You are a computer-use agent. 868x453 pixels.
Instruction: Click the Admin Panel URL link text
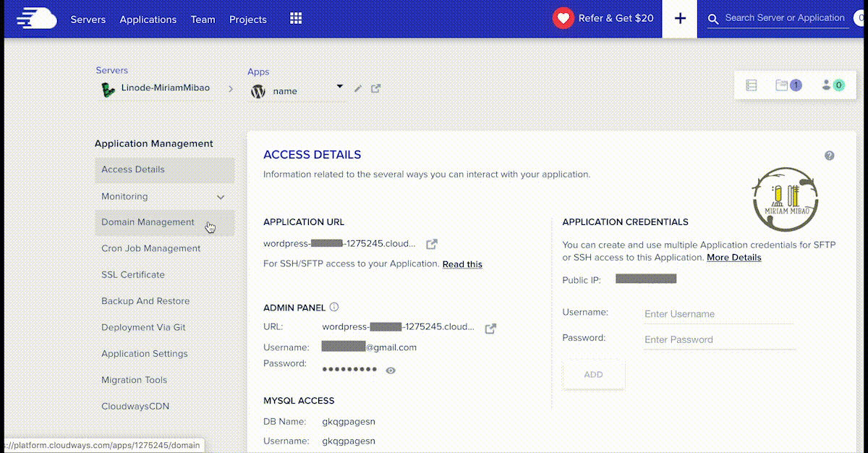[399, 327]
